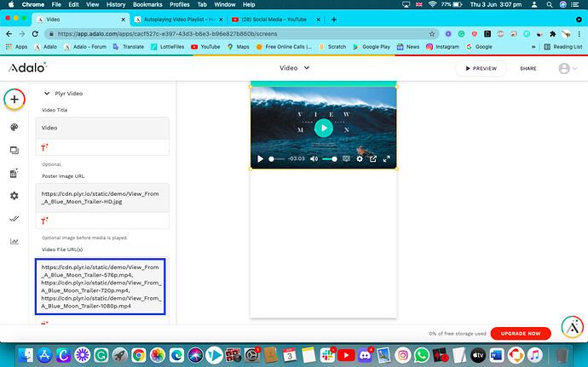Open the Instagram bookmark
Viewport: 588px width, 367px height.
click(442, 47)
